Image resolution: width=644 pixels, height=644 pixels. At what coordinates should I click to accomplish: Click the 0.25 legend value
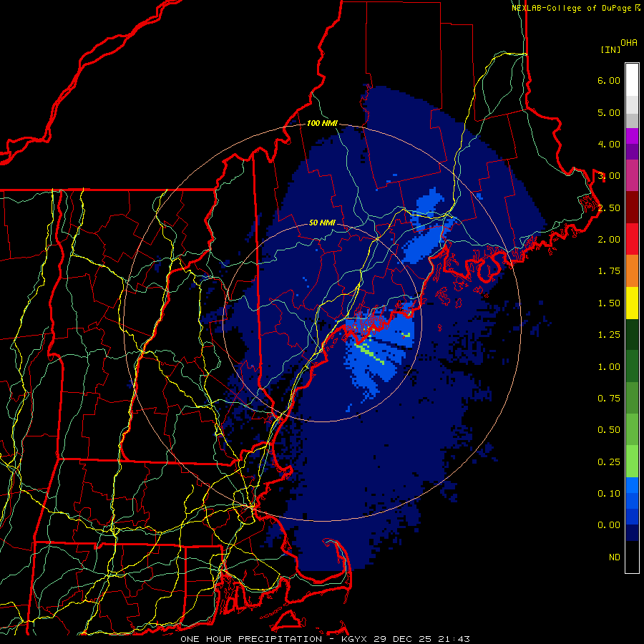609,462
